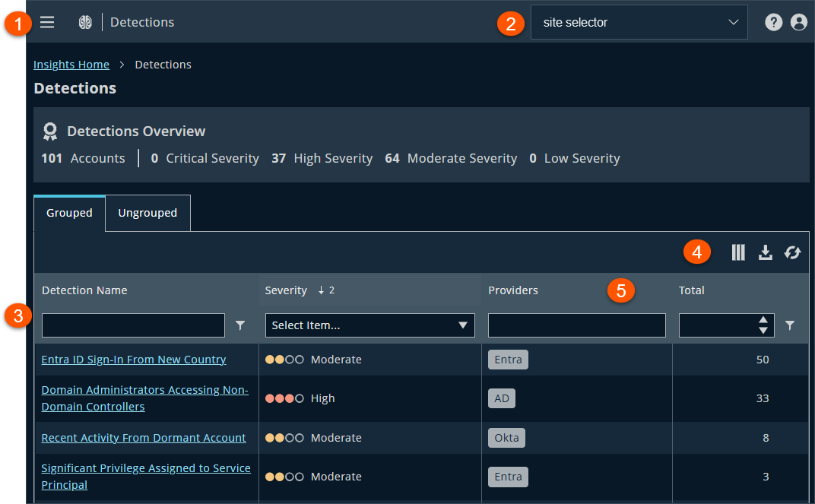Screen dimensions: 815x504
Task: Click the Okta provider badge
Action: (506, 438)
